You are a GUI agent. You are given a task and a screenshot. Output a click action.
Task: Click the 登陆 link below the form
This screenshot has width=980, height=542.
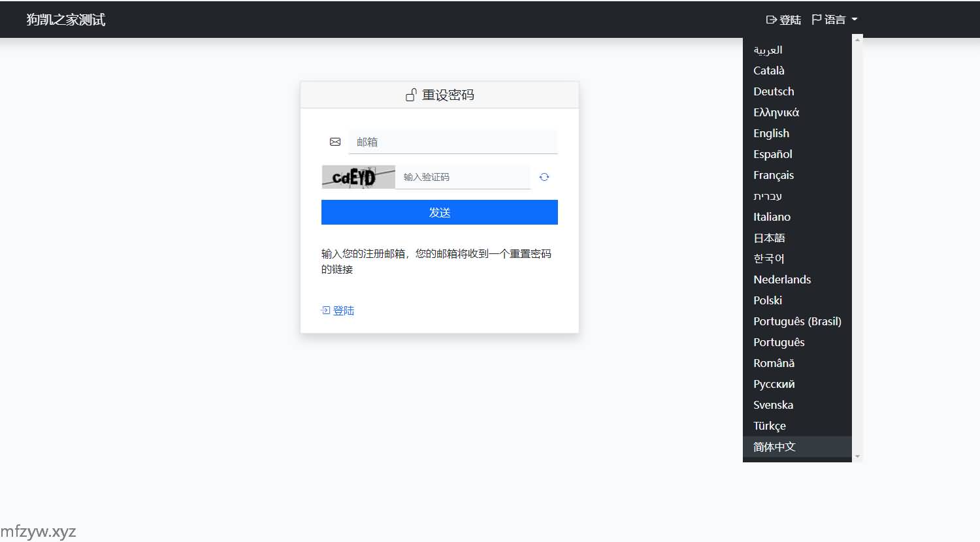[x=338, y=311]
